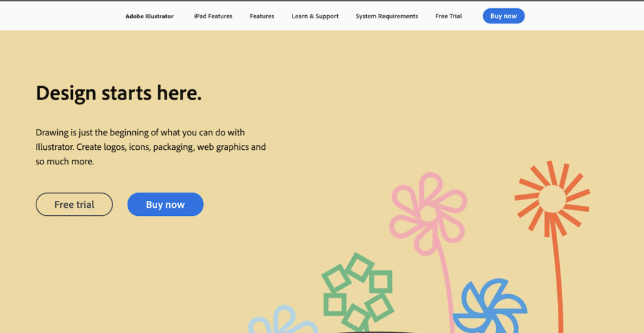Click the large Buy now hero button
644x333 pixels.
click(165, 205)
